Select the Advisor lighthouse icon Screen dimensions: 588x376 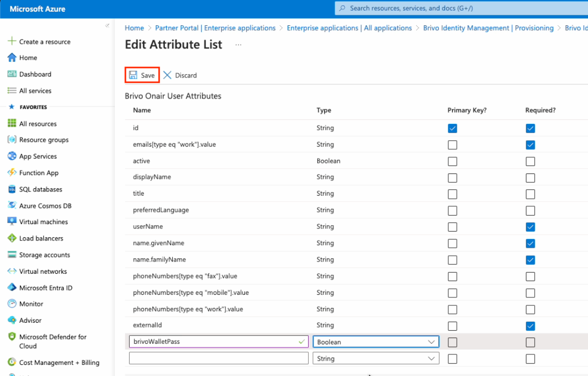(x=12, y=320)
